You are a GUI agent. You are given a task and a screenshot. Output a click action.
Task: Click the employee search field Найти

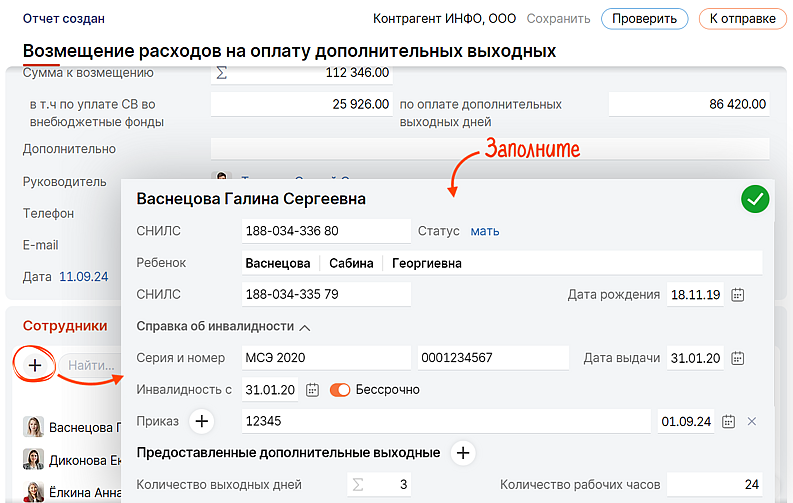88,366
